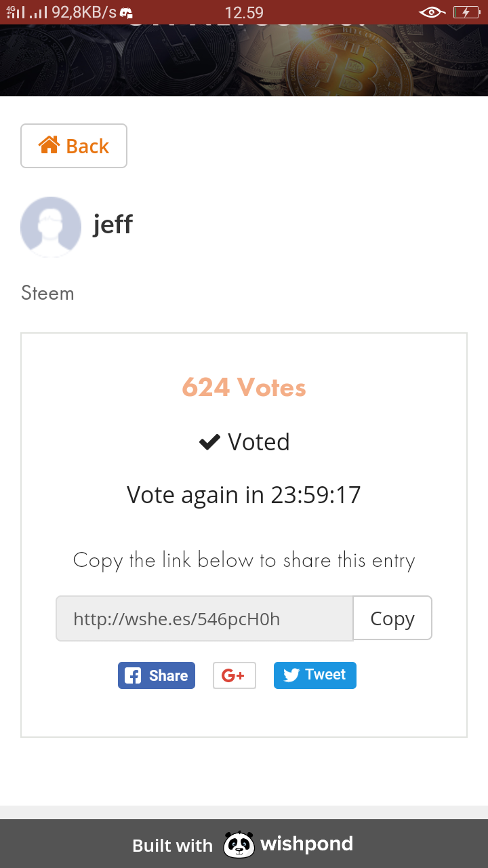Tap the Steem entry description text
This screenshot has height=868, width=488.
pyautogui.click(x=47, y=293)
